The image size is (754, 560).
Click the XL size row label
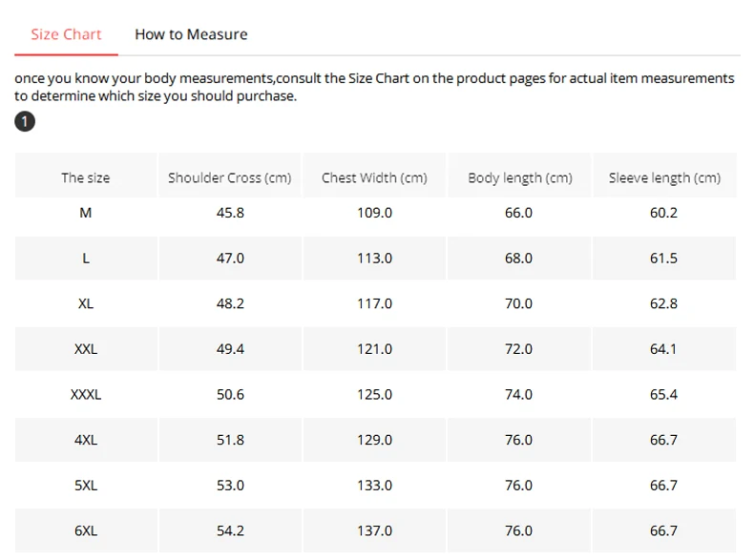click(86, 303)
